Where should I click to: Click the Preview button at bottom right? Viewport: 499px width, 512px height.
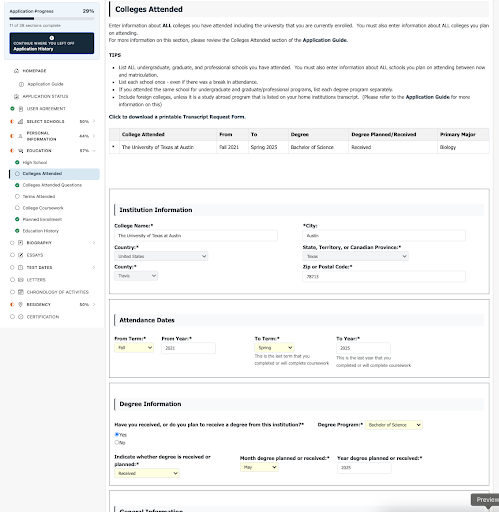[x=485, y=499]
